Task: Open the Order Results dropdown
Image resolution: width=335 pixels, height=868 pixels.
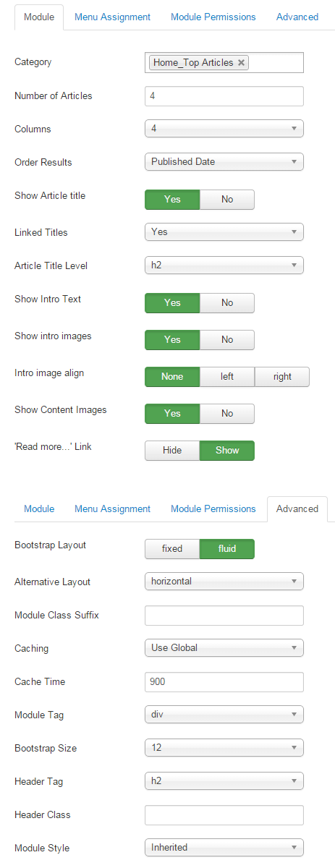Action: pos(224,161)
